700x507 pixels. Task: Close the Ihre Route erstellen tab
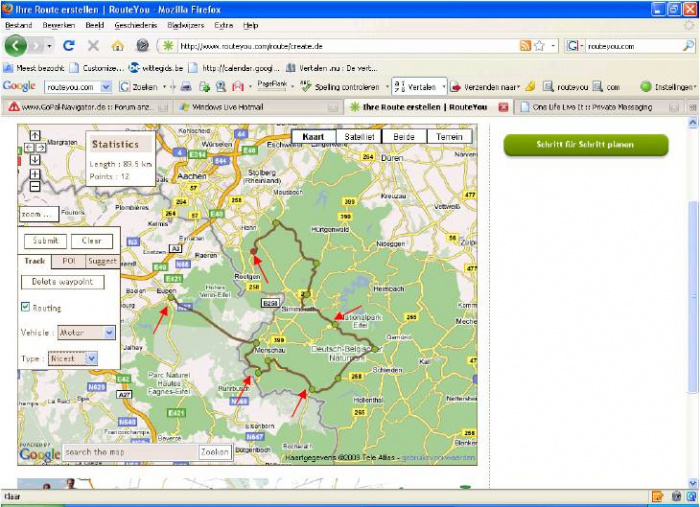(503, 107)
